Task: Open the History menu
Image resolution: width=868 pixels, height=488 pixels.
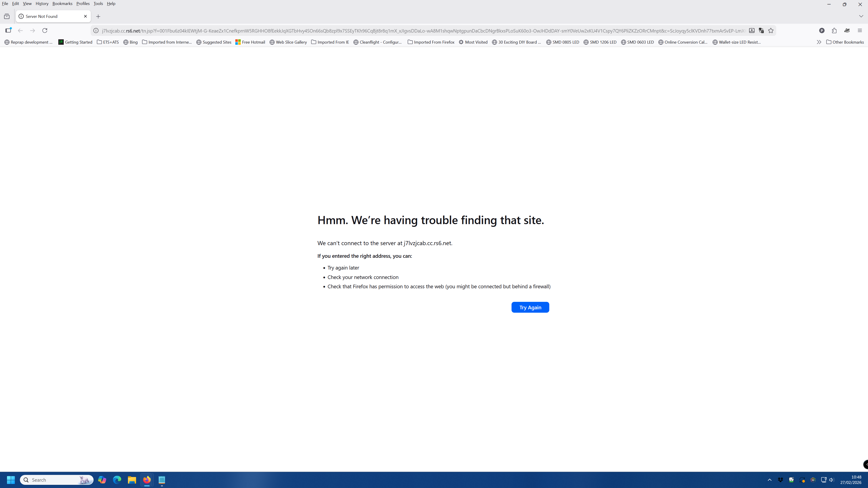Action: click(x=42, y=3)
